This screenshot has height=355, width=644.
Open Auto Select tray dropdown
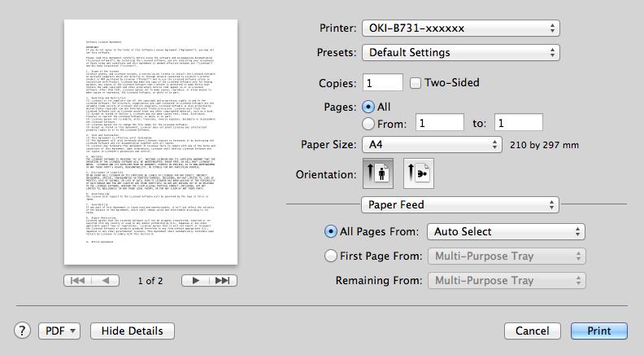pos(507,231)
